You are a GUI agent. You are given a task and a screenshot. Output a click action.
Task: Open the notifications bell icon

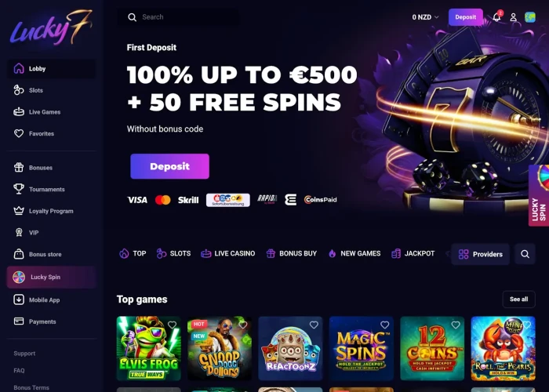tap(496, 16)
